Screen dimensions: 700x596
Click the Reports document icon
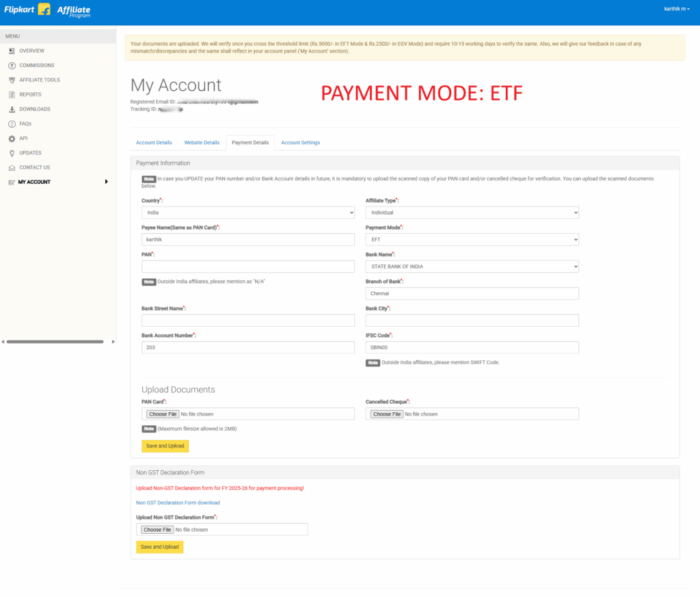[x=12, y=94]
